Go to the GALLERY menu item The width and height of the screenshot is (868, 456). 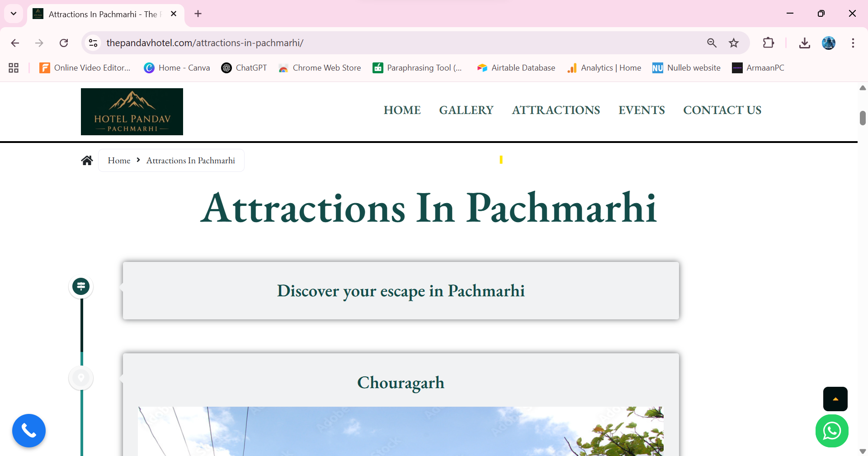pyautogui.click(x=466, y=110)
